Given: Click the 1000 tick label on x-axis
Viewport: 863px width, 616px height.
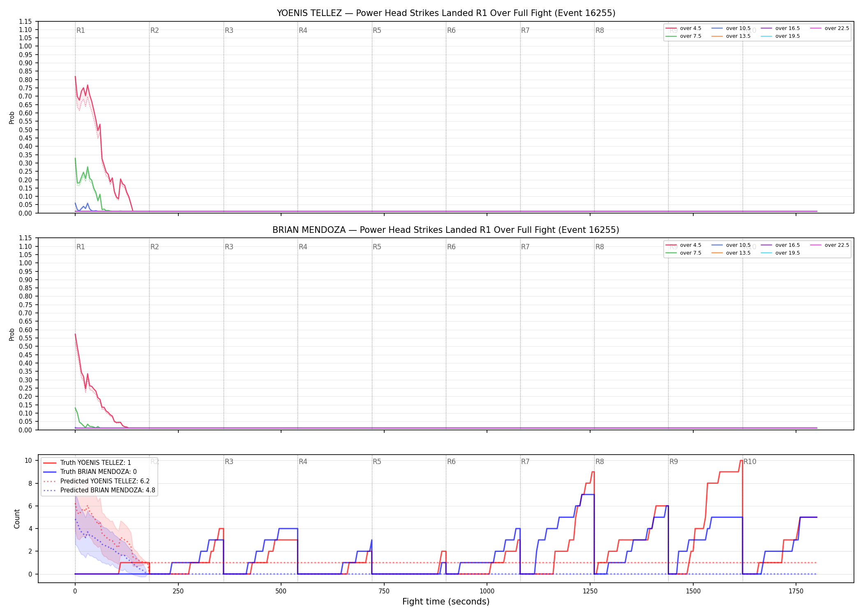Looking at the screenshot, I should pyautogui.click(x=487, y=591).
